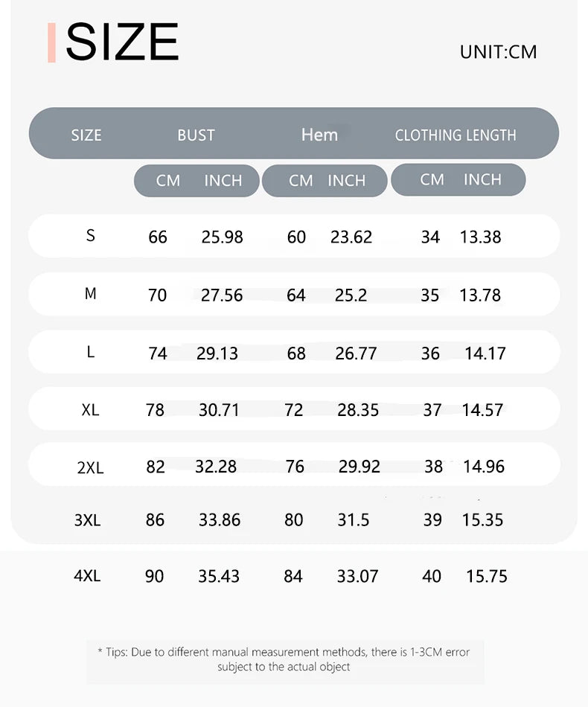Click the INCH sub-header under BUST
The height and width of the screenshot is (707, 588).
[x=223, y=181]
